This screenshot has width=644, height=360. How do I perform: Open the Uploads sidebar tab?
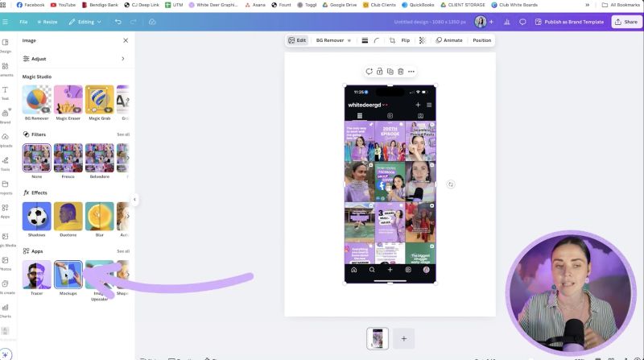point(6,140)
